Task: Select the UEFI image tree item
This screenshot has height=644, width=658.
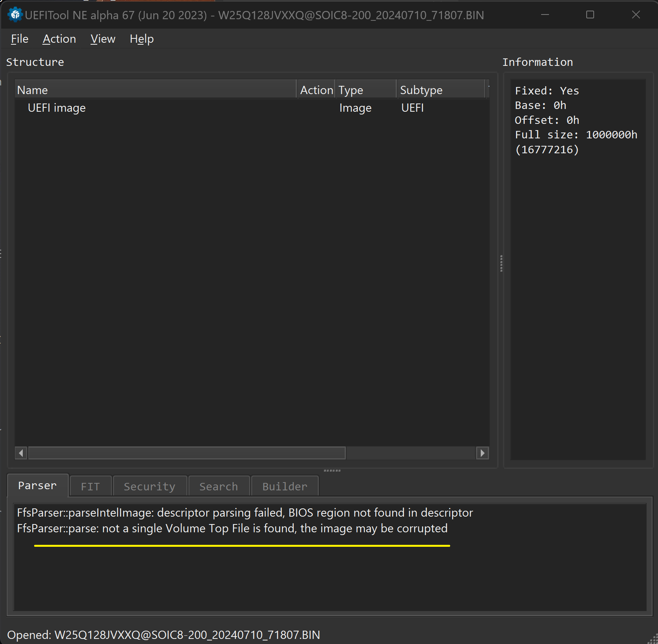Action: (x=56, y=108)
